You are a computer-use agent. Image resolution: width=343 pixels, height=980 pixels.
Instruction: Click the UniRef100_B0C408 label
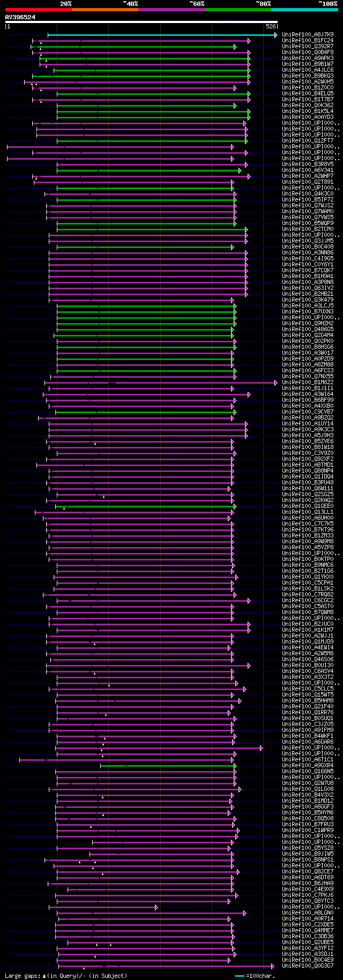(x=308, y=247)
